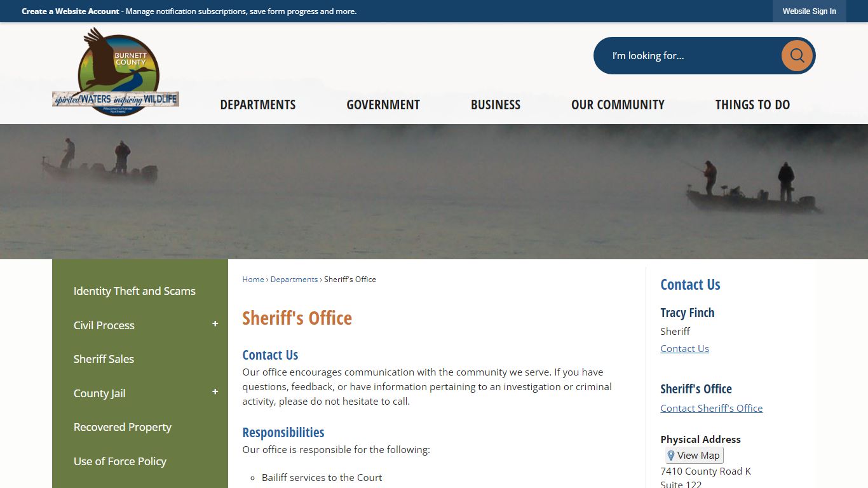868x488 pixels.
Task: Click Create a Website Account link
Action: coord(71,11)
